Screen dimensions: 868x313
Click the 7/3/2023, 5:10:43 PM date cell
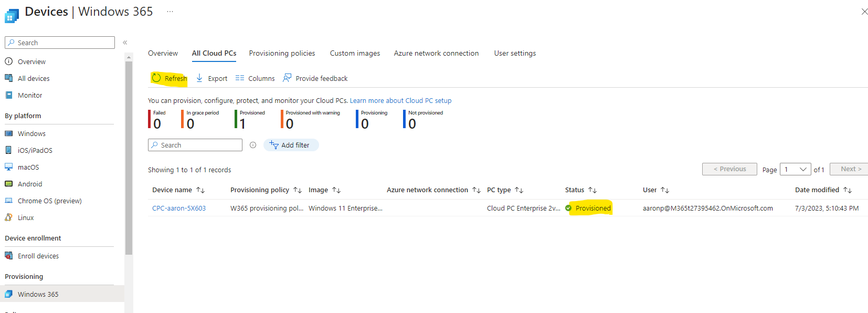point(827,208)
